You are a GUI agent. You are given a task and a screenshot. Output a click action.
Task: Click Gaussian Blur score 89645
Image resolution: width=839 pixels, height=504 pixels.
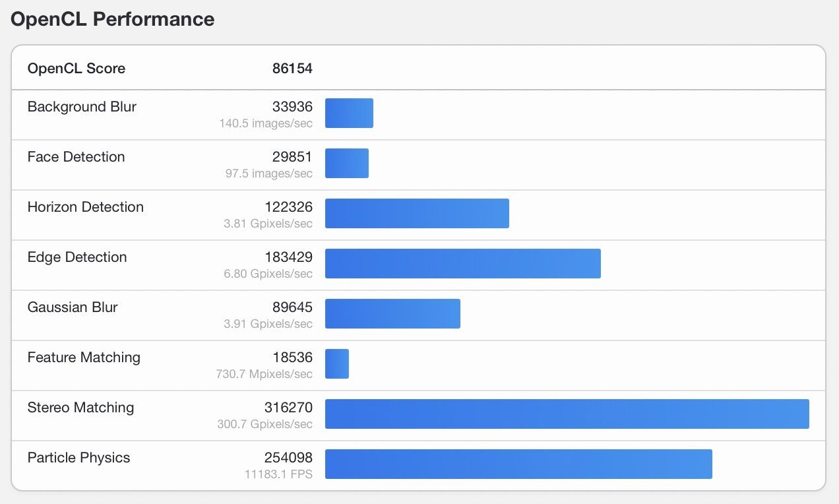(292, 307)
